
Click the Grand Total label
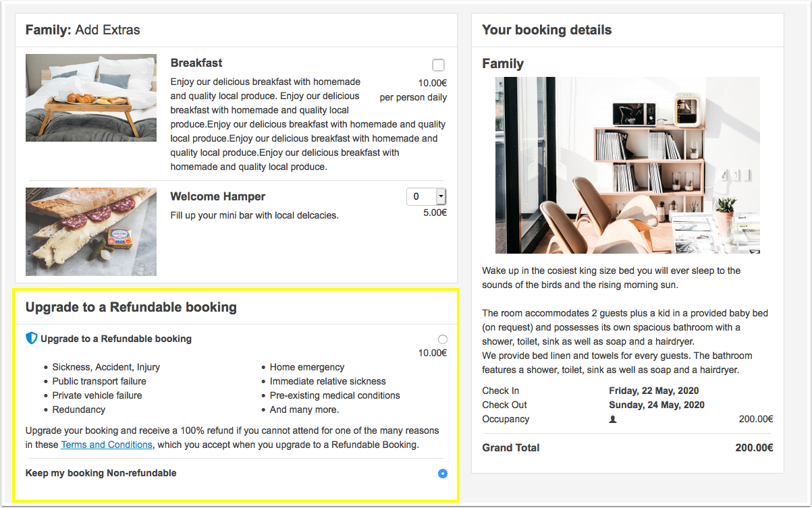(x=511, y=447)
